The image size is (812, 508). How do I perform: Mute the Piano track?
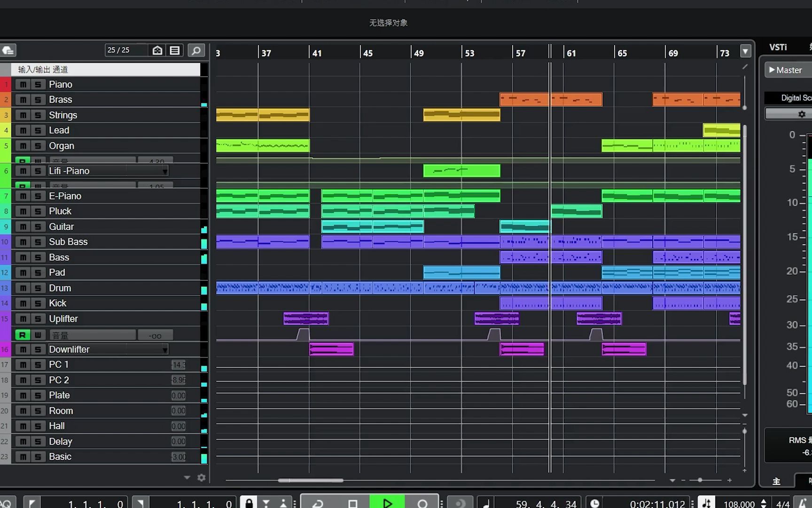[23, 84]
